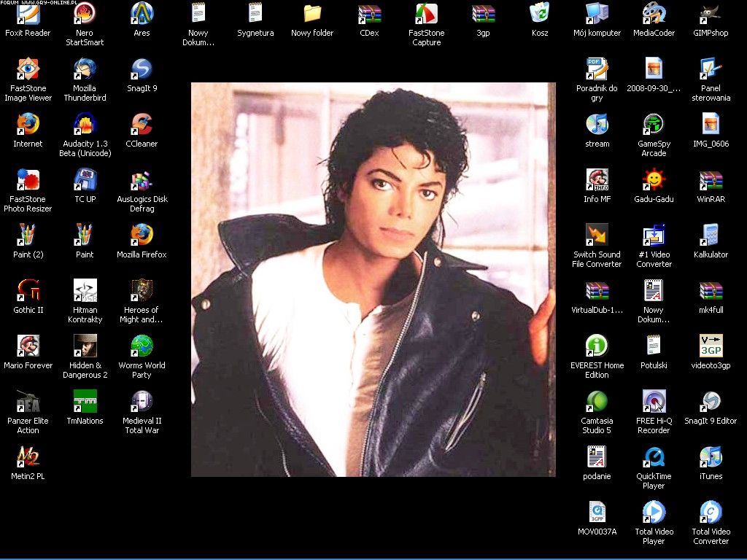Select the Info MF shortcut

pos(597,180)
